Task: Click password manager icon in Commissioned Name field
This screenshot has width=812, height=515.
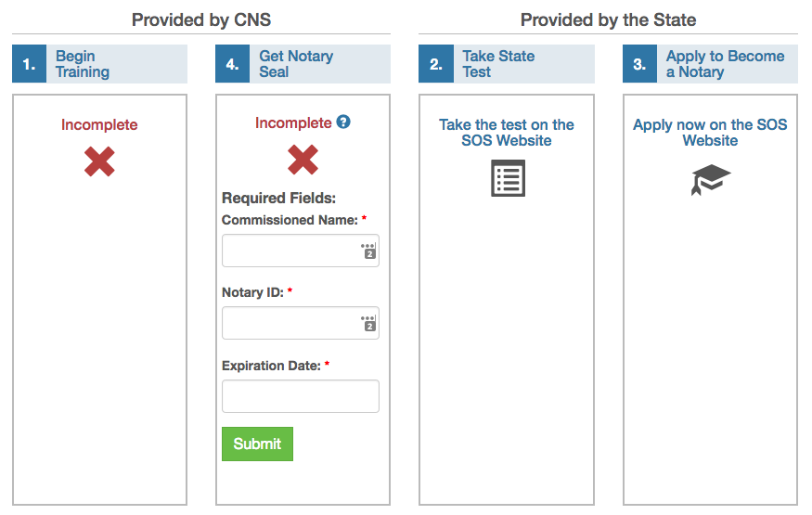Action: 367,251
